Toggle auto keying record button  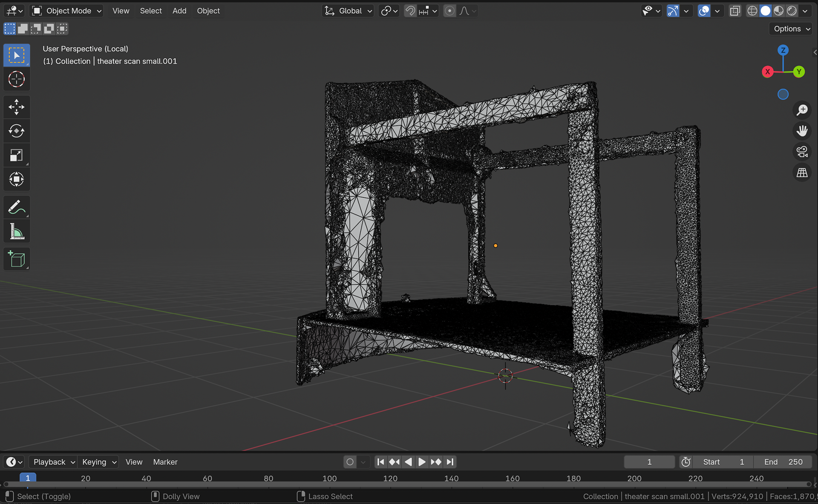(350, 462)
